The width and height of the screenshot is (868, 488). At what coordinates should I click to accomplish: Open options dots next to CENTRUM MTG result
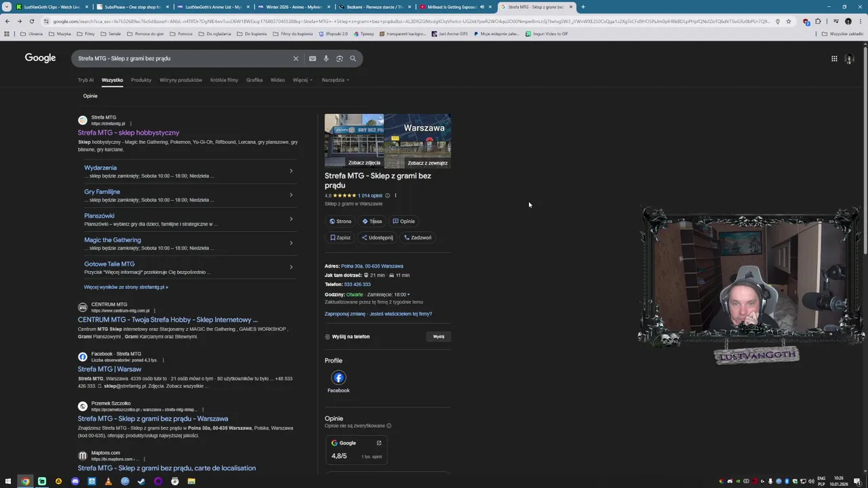154,310
